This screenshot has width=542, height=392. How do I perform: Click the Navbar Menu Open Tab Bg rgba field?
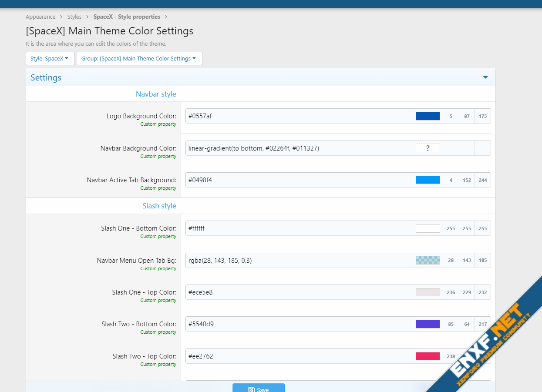(x=299, y=260)
